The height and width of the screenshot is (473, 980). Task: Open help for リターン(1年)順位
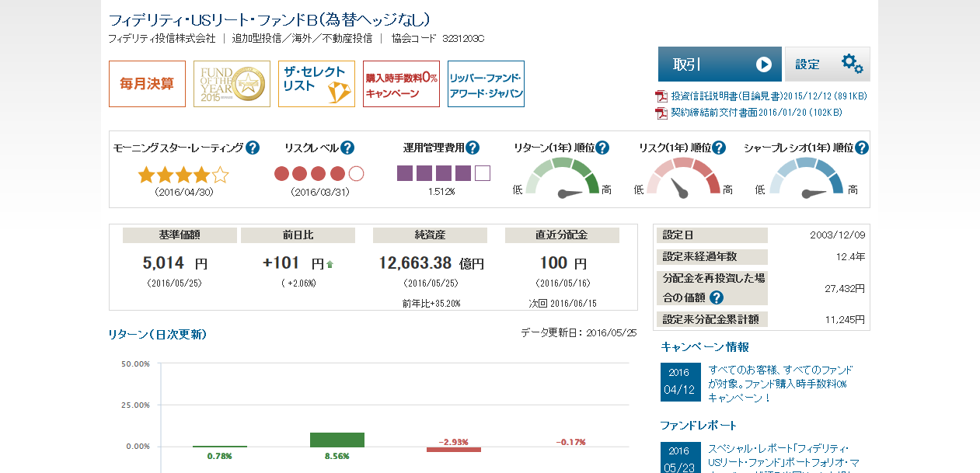(x=602, y=148)
